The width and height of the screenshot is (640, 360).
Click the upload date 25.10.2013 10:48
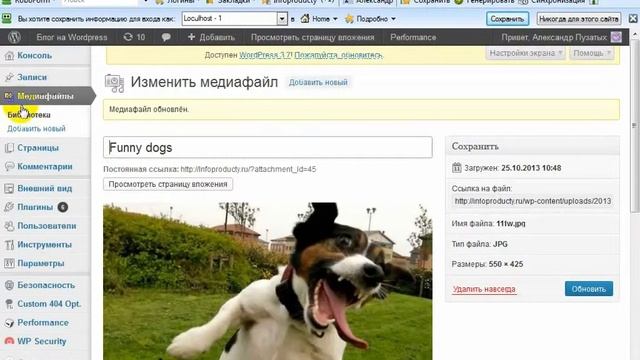[x=531, y=168]
